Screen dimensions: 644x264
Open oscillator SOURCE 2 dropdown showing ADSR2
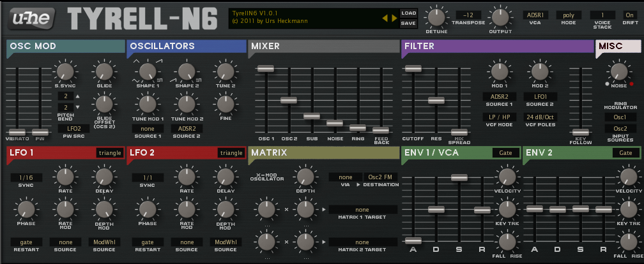(187, 129)
